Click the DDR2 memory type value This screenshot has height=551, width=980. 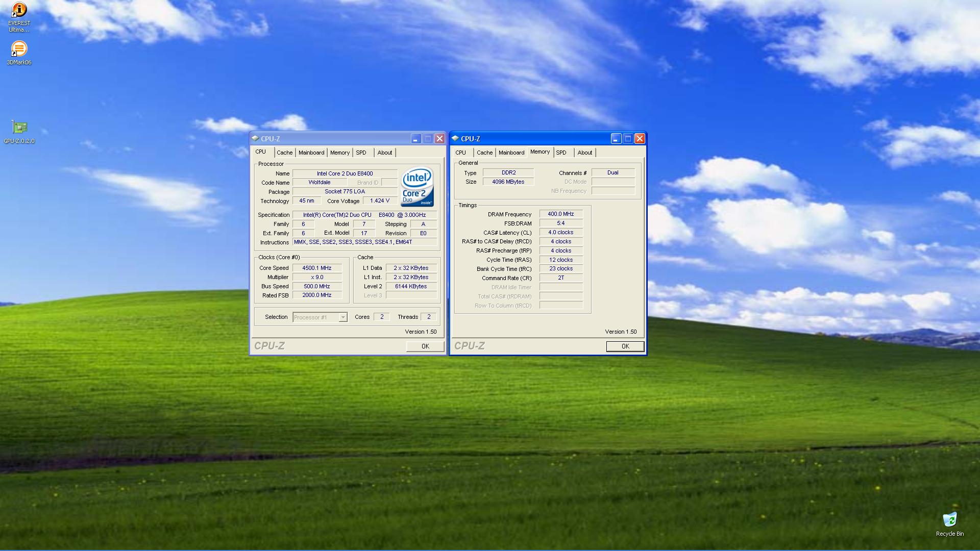[508, 173]
